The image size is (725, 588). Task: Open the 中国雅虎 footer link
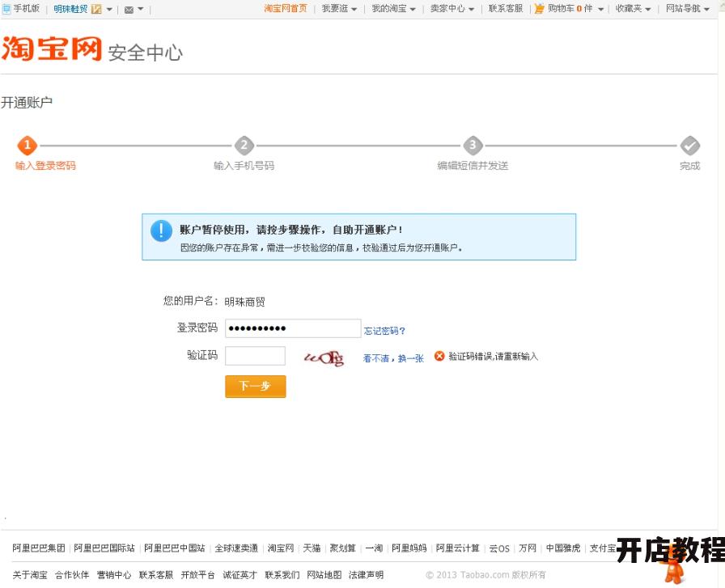pos(562,548)
